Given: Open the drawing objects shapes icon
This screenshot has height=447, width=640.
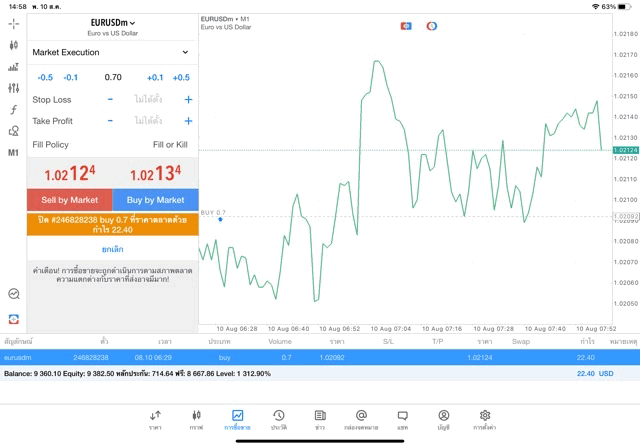Looking at the screenshot, I should click(13, 131).
